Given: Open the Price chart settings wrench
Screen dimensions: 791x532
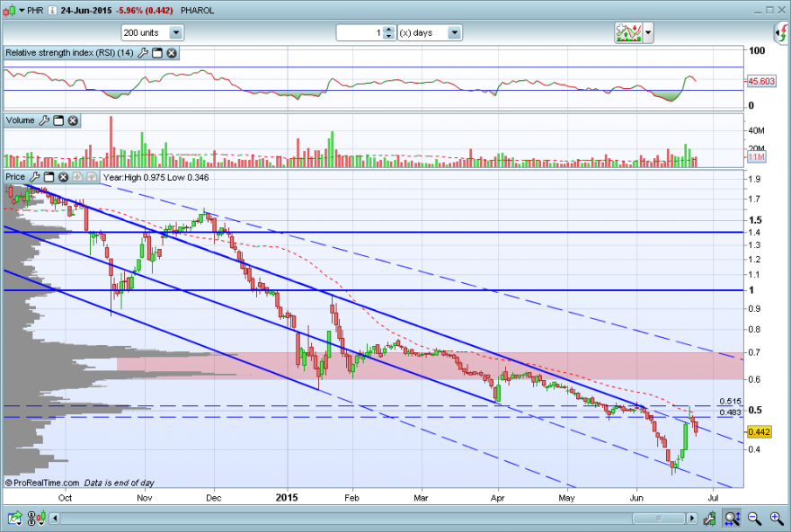Looking at the screenshot, I should point(35,177).
